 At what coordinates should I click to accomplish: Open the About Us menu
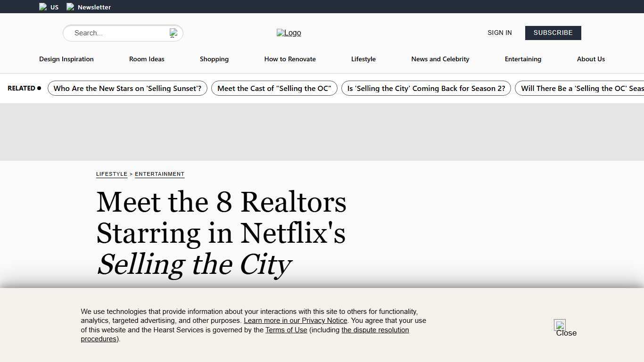[x=591, y=59]
